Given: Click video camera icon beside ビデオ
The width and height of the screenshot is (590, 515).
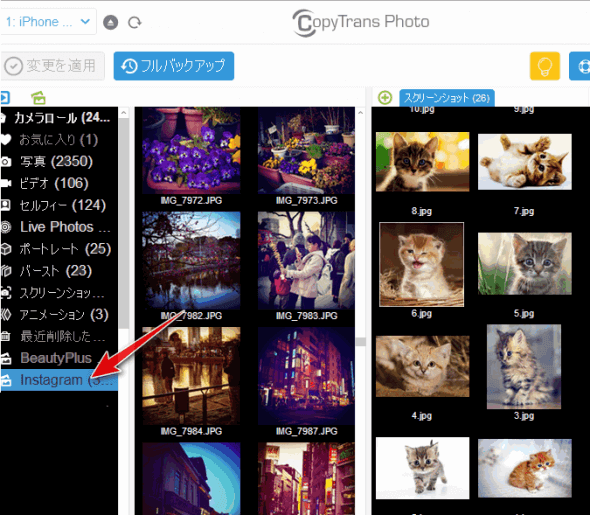Looking at the screenshot, I should (x=5, y=183).
